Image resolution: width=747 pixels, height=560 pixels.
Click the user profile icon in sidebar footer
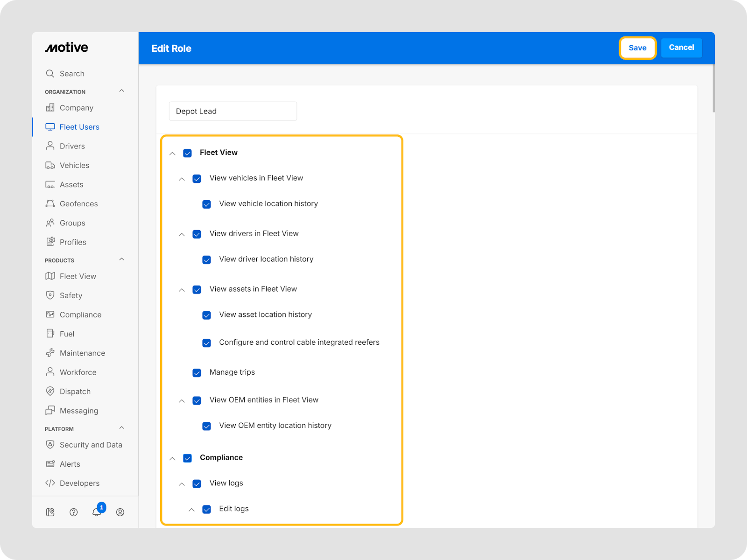pyautogui.click(x=120, y=512)
